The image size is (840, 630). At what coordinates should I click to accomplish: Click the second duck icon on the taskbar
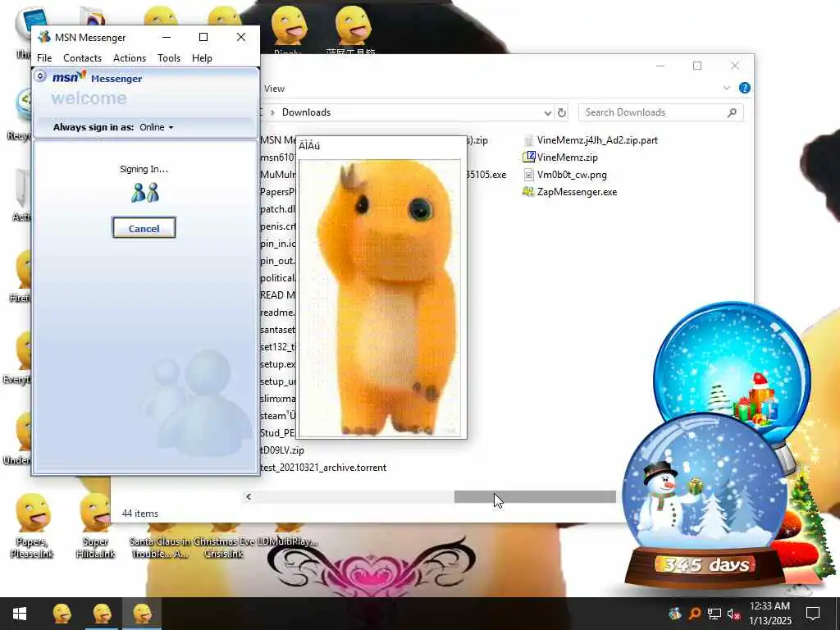point(102,614)
